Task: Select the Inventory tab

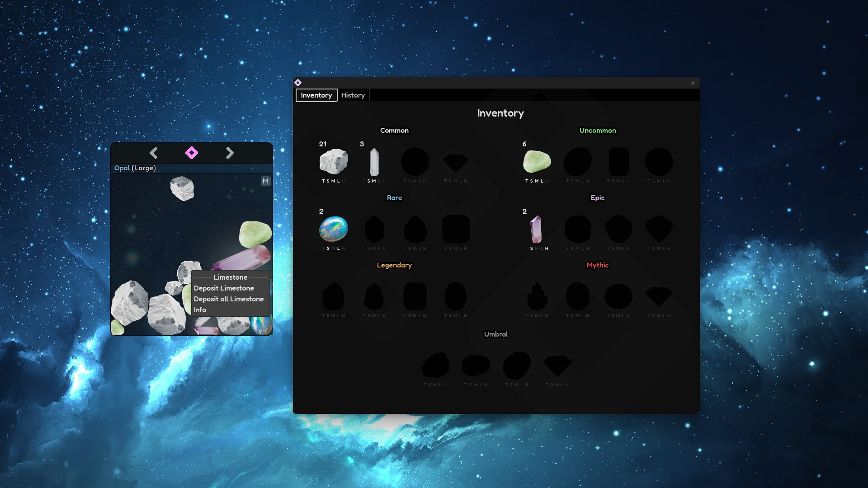Action: click(316, 95)
